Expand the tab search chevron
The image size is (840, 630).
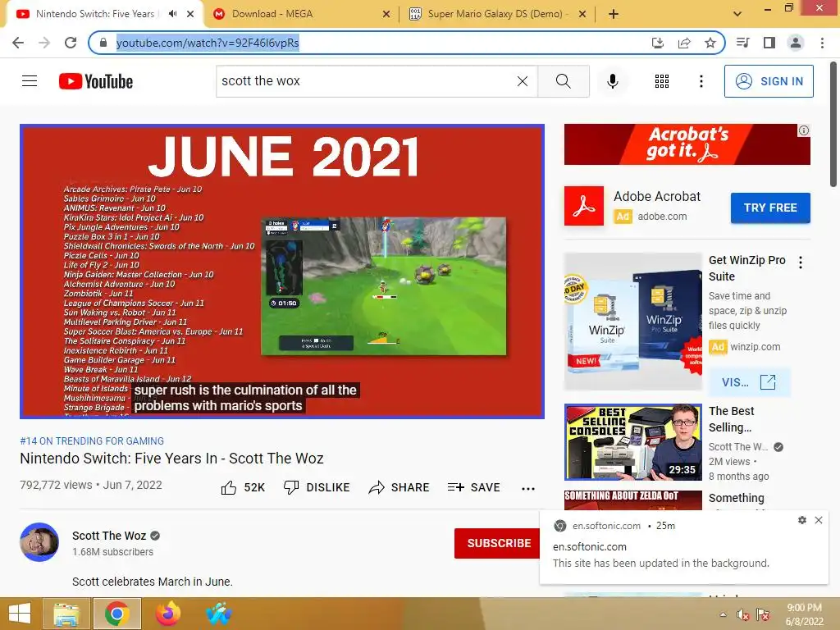click(x=737, y=14)
